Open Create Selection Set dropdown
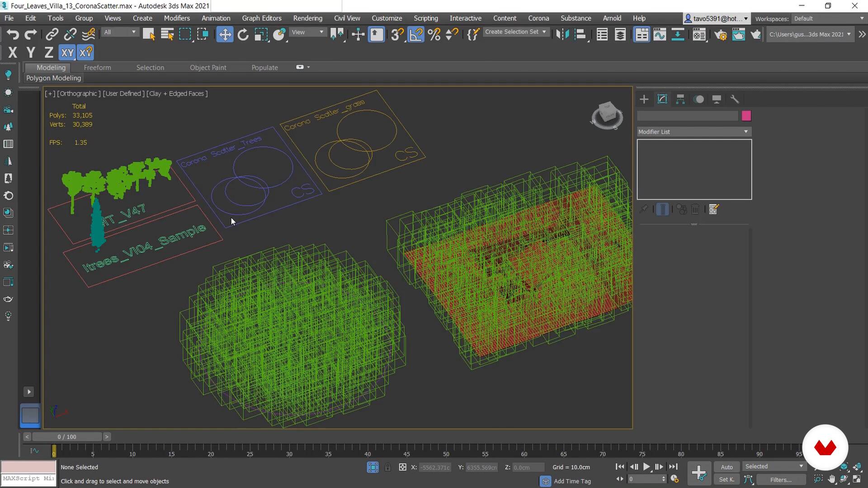 tap(516, 32)
